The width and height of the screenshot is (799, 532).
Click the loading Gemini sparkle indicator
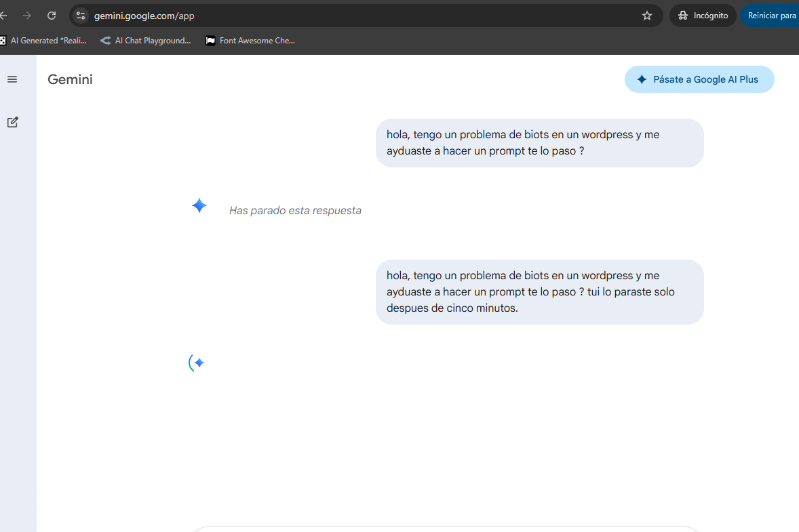pyautogui.click(x=197, y=363)
